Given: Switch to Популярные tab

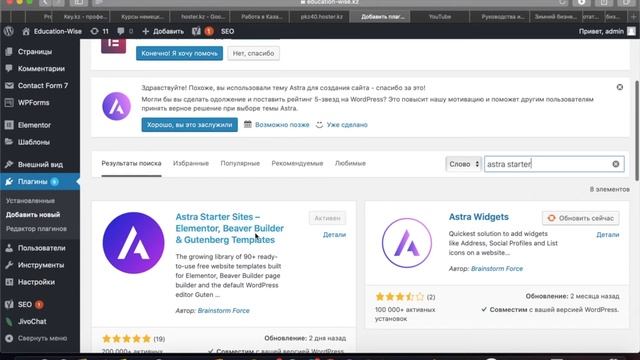Looking at the screenshot, I should click(240, 163).
